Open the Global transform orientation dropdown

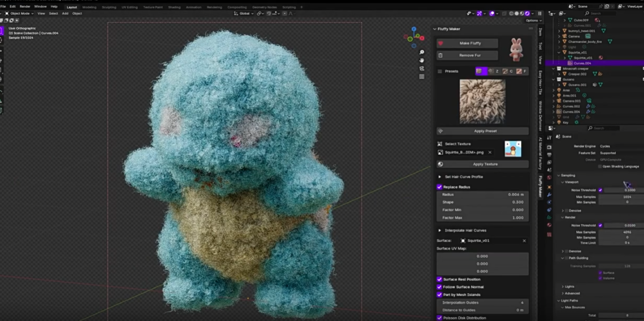(x=244, y=14)
